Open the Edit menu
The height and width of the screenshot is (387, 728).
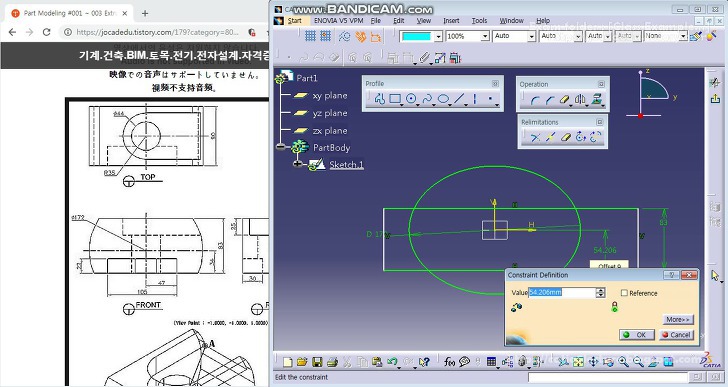click(x=399, y=21)
